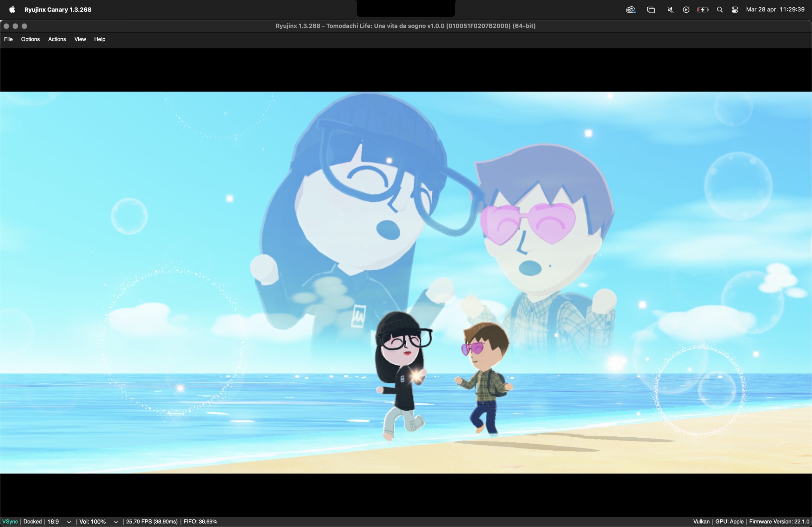
Task: Open the Apple menu
Action: [12, 10]
